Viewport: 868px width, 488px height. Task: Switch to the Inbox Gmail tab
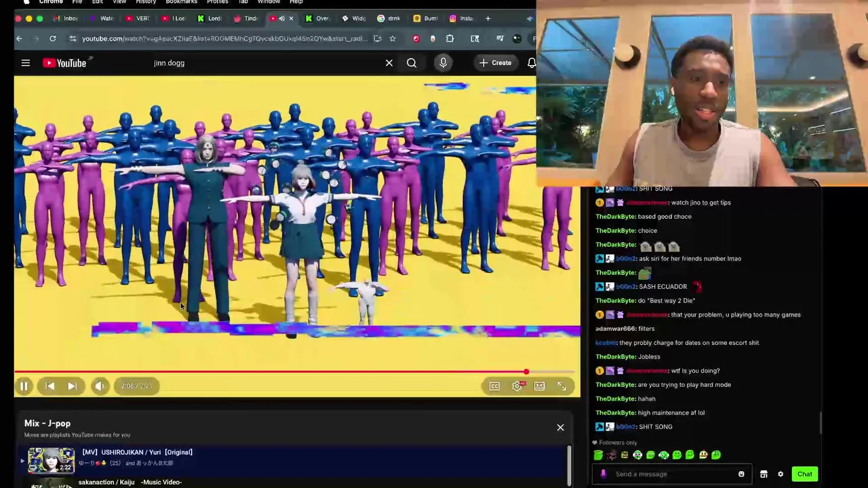coord(66,18)
